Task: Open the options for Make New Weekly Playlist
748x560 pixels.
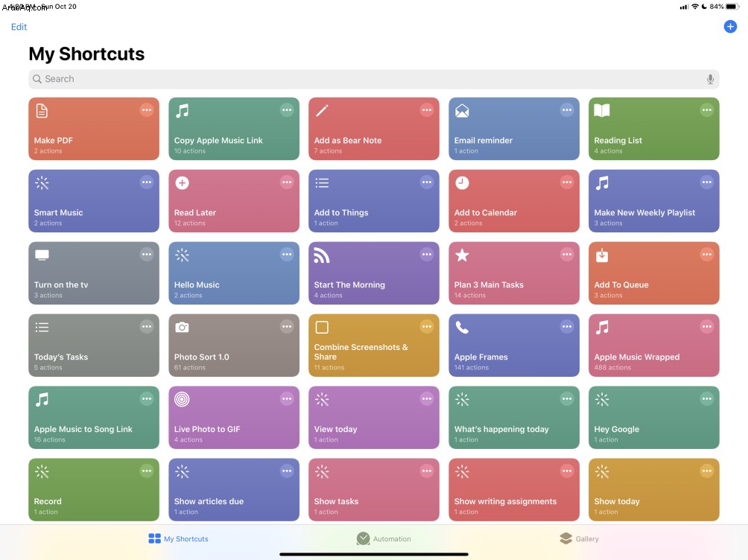Action: 706,182
